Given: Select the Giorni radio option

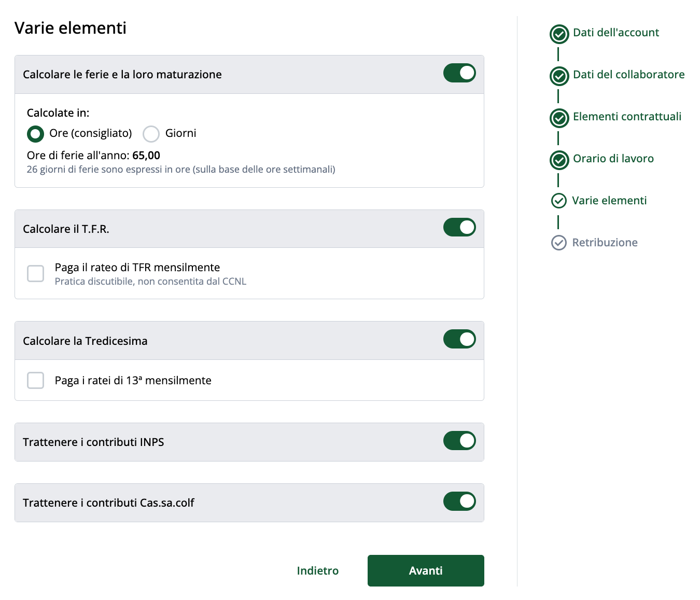Looking at the screenshot, I should click(x=151, y=134).
